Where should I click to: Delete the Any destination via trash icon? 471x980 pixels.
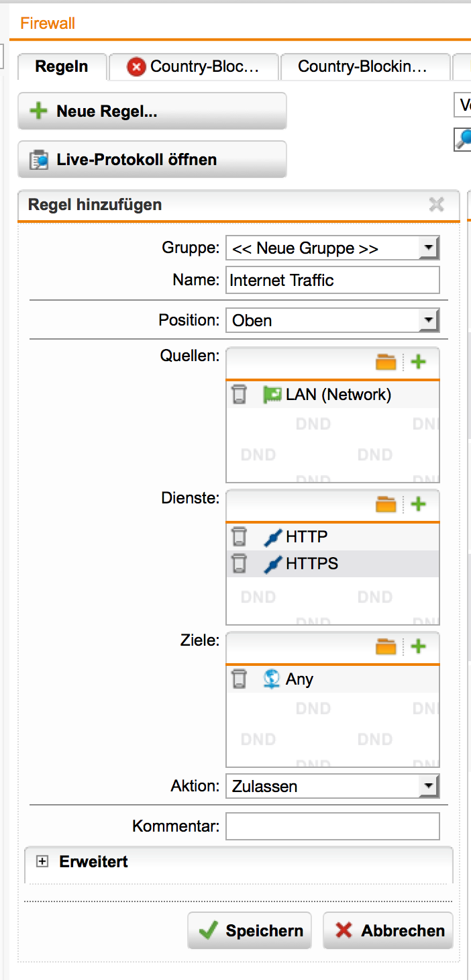tap(240, 679)
